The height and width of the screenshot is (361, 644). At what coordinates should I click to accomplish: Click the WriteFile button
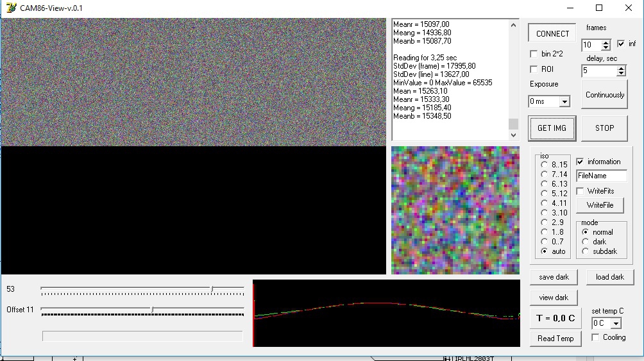click(x=600, y=205)
